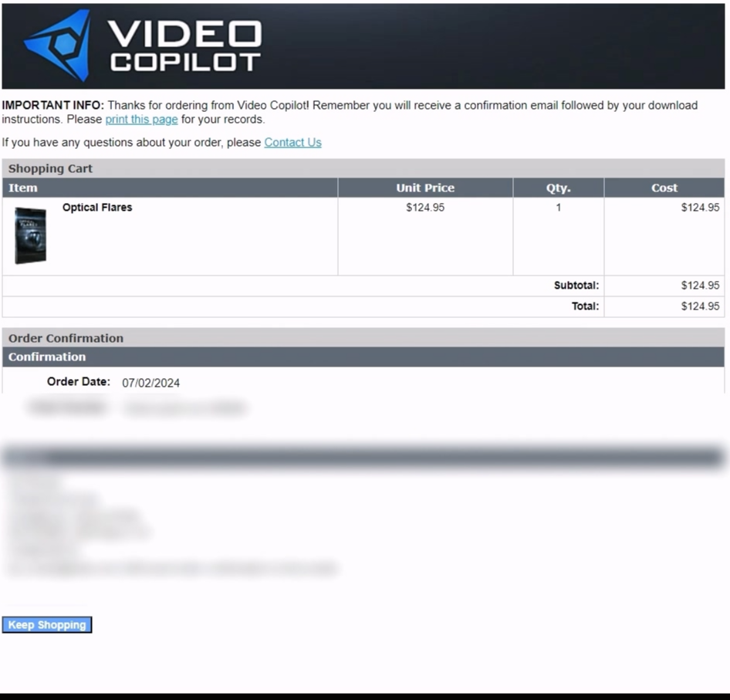Click the Total label

pyautogui.click(x=585, y=306)
